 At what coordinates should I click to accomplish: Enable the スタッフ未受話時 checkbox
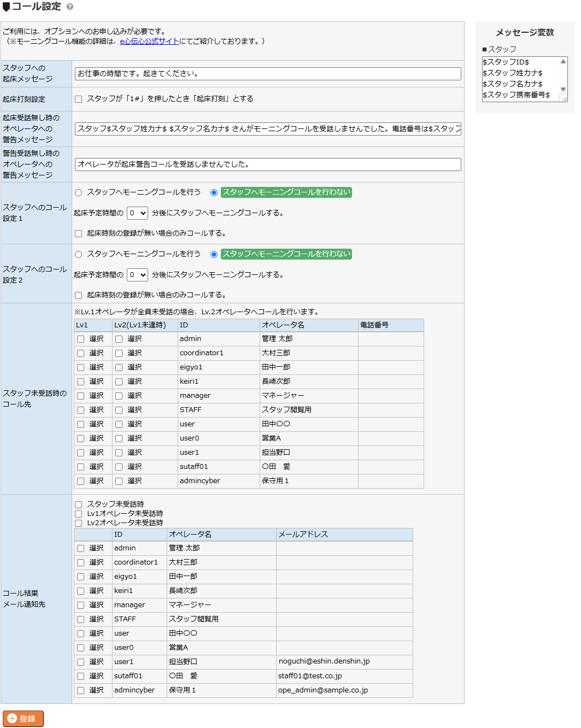(78, 504)
